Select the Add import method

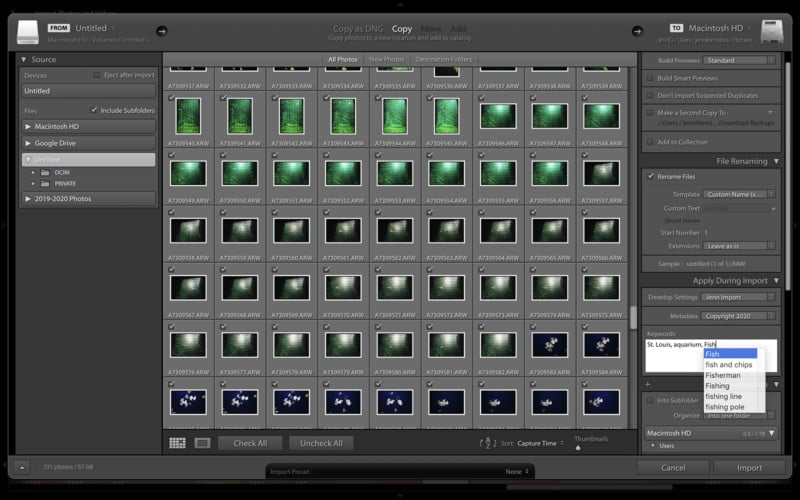click(458, 29)
